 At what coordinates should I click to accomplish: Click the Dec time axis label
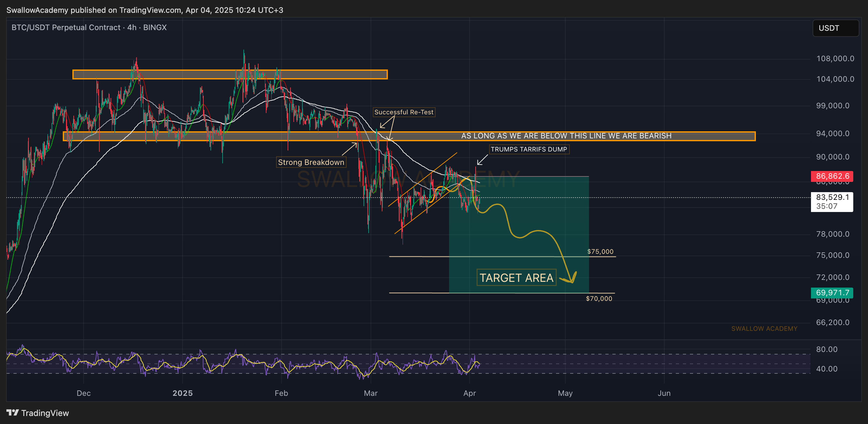(x=84, y=393)
